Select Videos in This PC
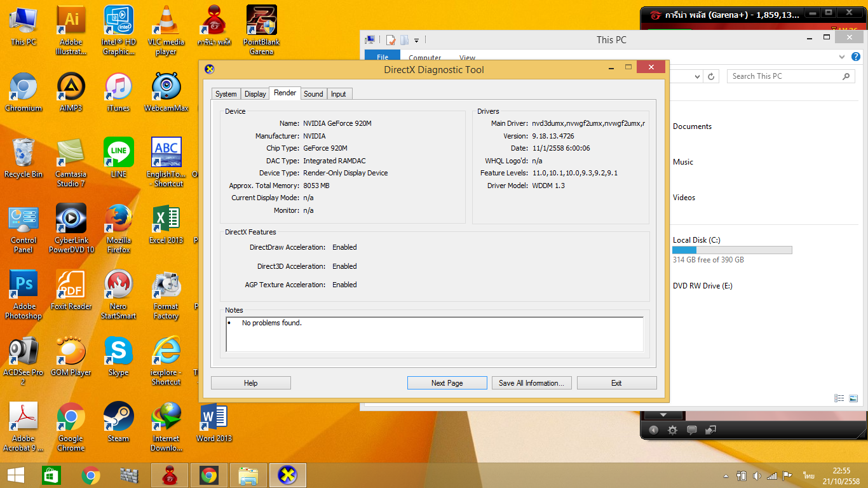Screen dimensions: 868x488 coord(684,198)
